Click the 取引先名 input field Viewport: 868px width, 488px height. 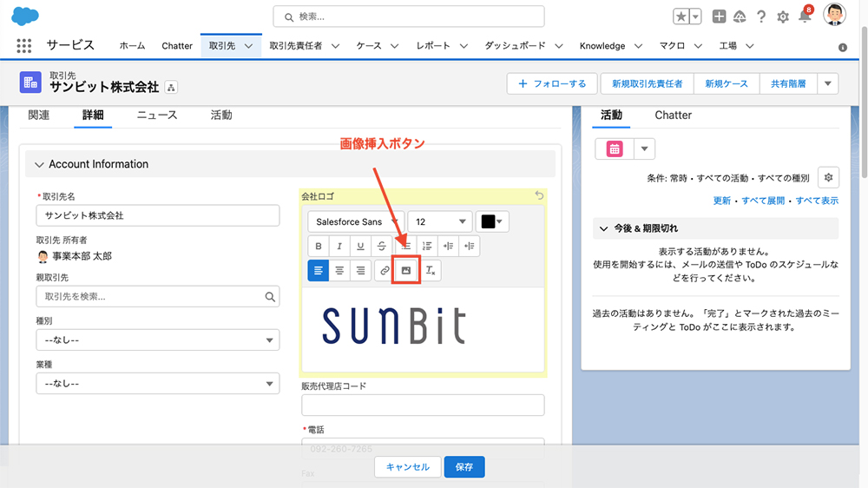pyautogui.click(x=158, y=215)
